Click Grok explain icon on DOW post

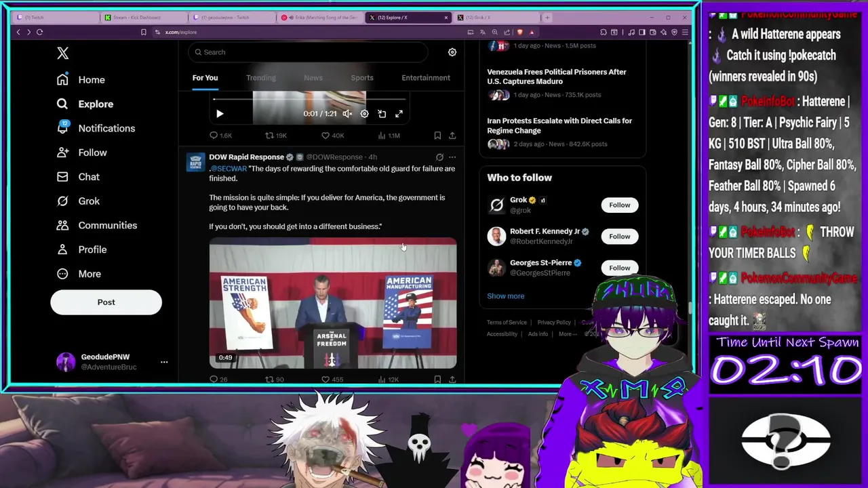tap(439, 157)
